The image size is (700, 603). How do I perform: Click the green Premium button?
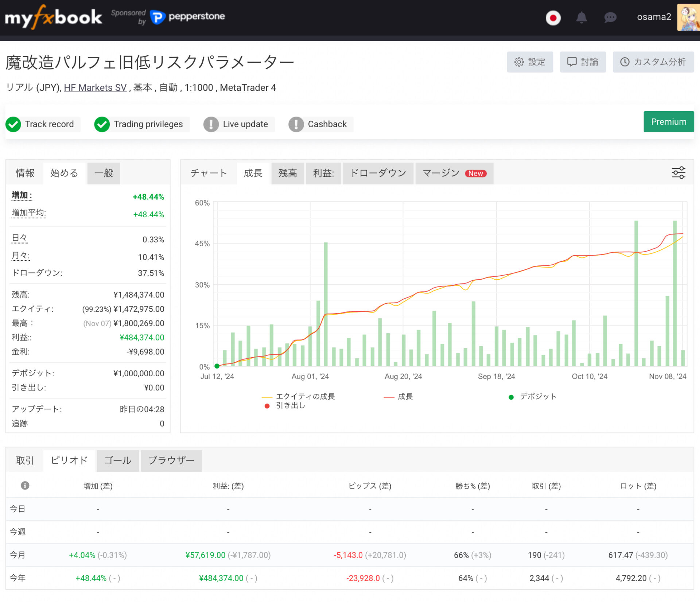[x=669, y=122]
